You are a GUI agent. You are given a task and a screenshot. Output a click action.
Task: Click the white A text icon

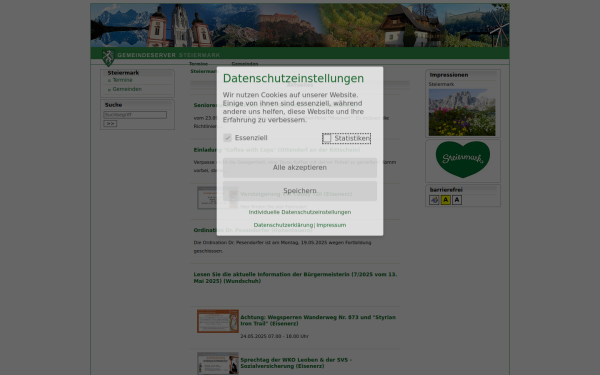457,200
